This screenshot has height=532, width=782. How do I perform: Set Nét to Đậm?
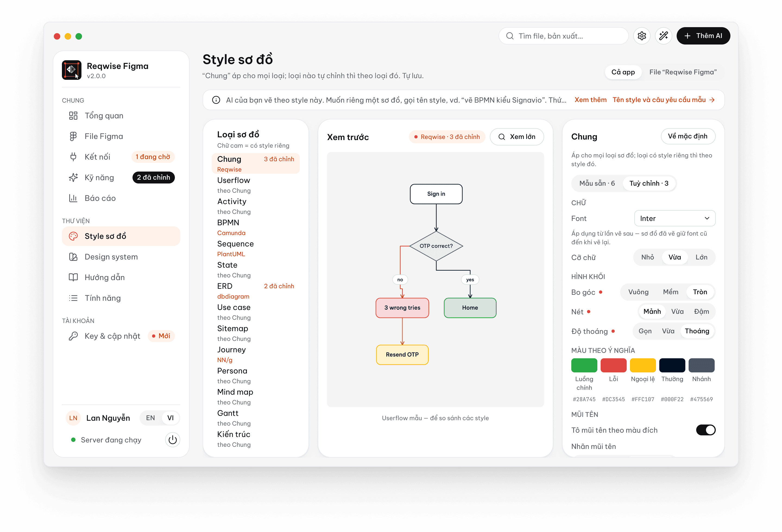(701, 311)
